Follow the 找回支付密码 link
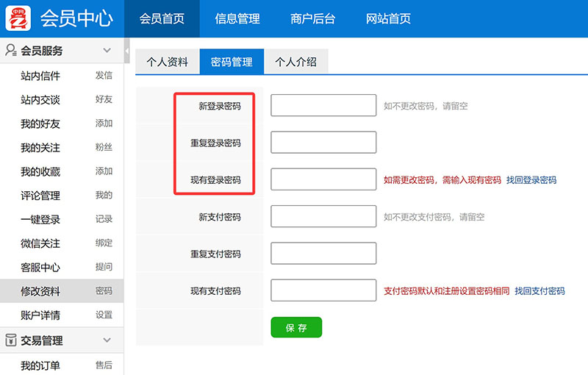 (539, 291)
